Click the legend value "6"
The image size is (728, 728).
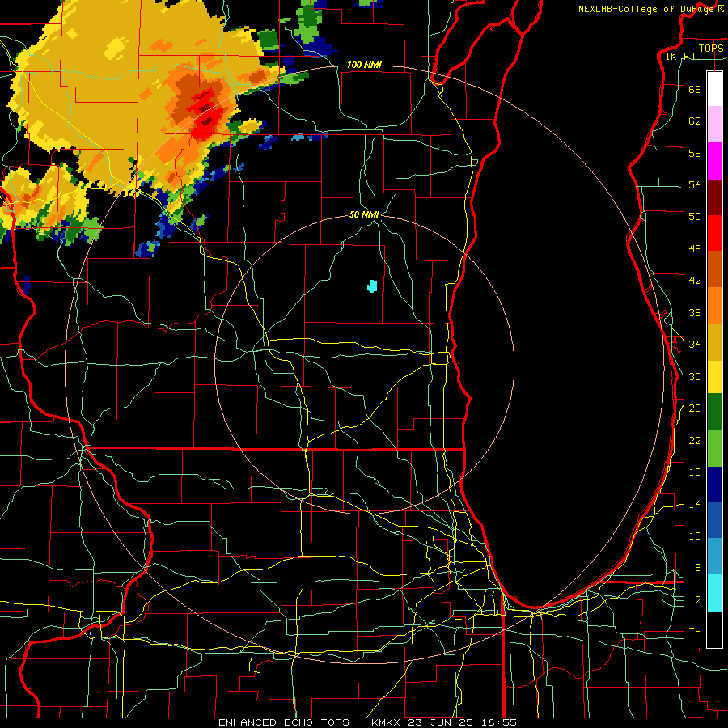[x=698, y=568]
